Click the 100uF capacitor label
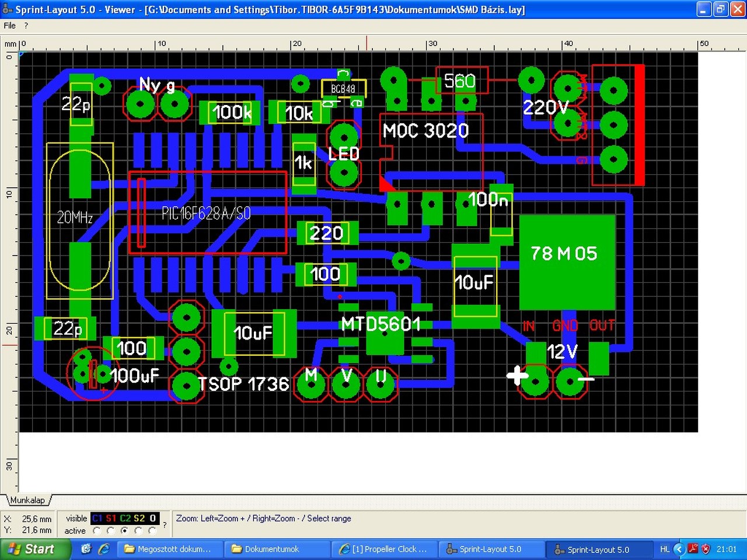747x560 pixels. pyautogui.click(x=134, y=376)
